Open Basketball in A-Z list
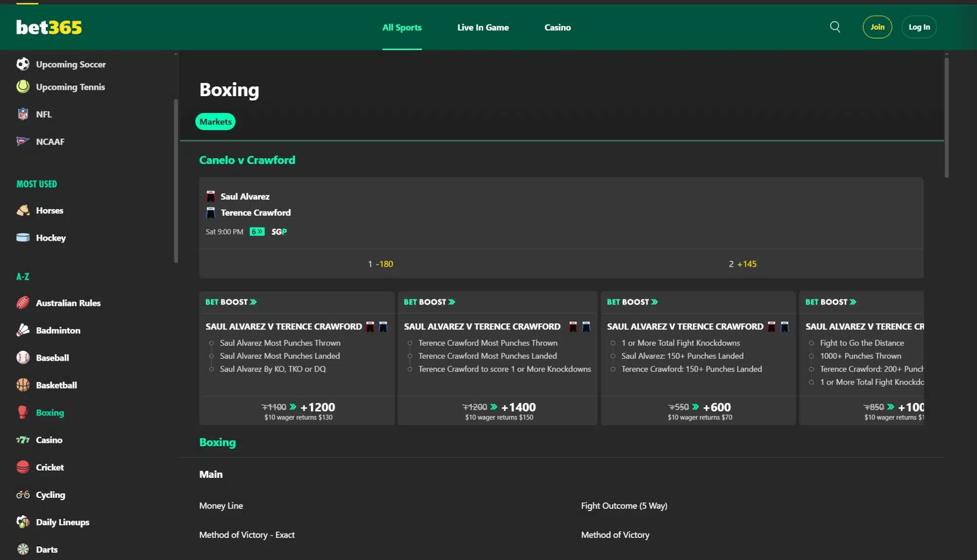977x560 pixels. (57, 385)
